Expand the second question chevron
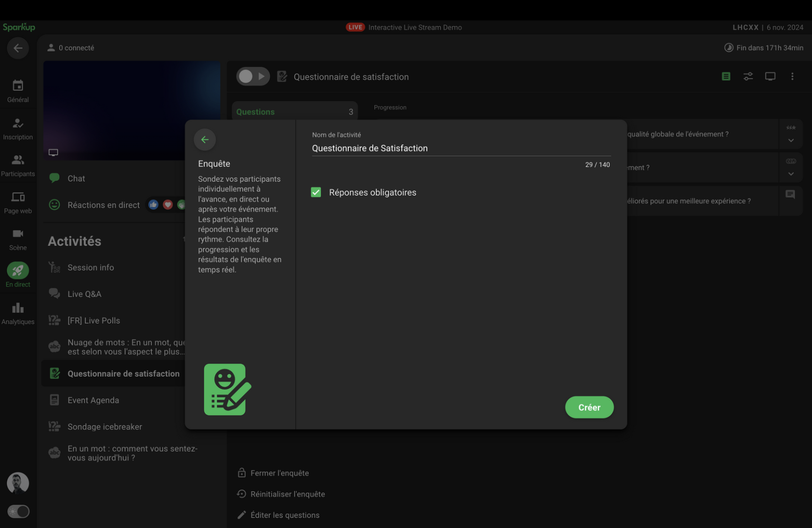This screenshot has width=812, height=528. coord(791,174)
